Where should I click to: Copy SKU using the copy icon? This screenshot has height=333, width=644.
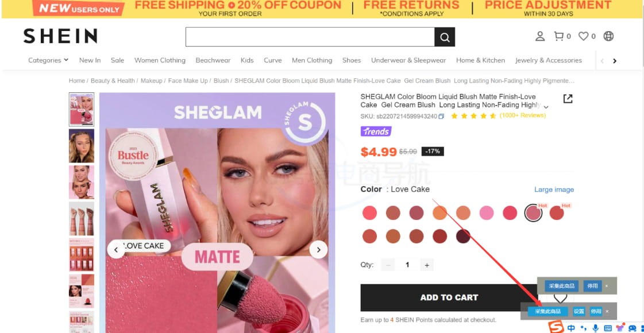[x=441, y=116]
